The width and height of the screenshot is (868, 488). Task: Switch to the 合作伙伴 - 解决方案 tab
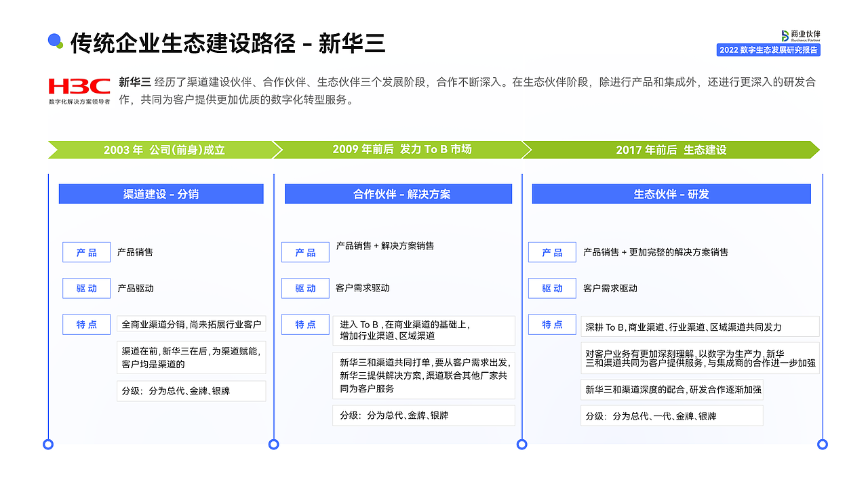click(x=398, y=194)
